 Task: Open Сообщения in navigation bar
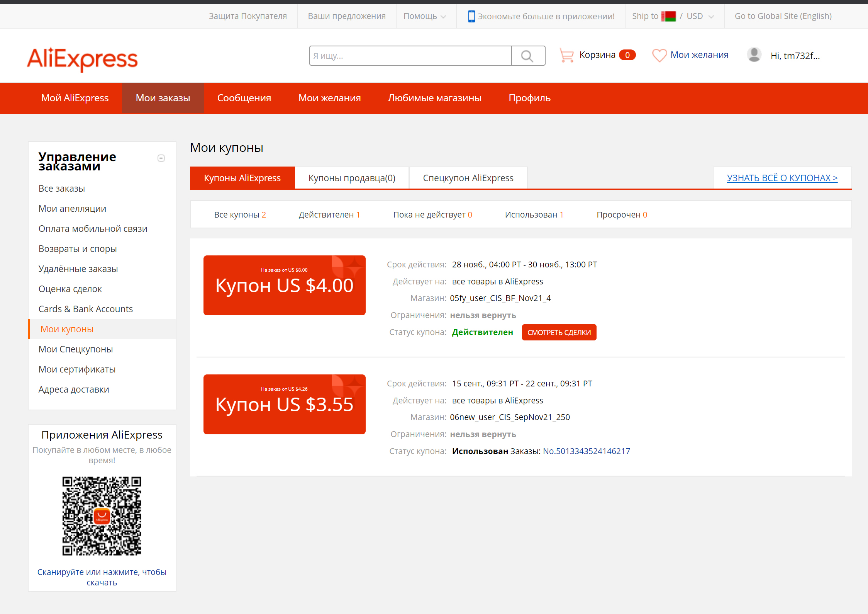click(244, 98)
